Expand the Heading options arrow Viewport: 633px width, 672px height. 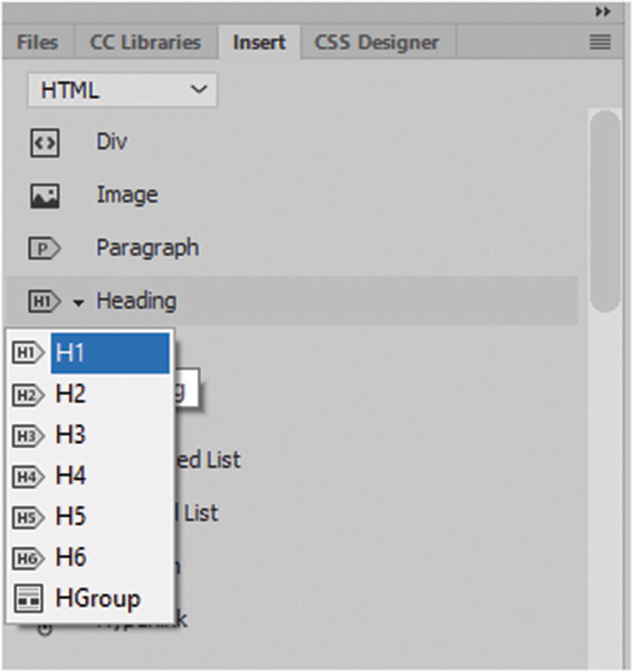78,303
